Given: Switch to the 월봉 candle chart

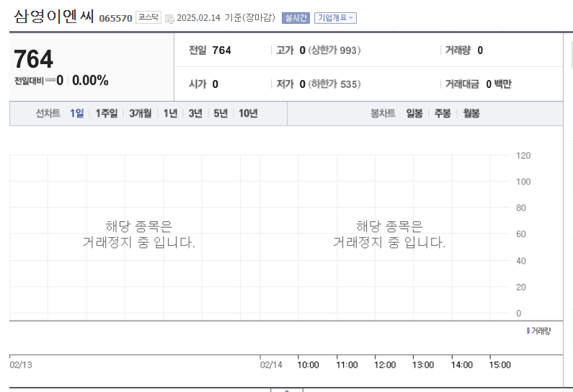Looking at the screenshot, I should click(471, 113).
